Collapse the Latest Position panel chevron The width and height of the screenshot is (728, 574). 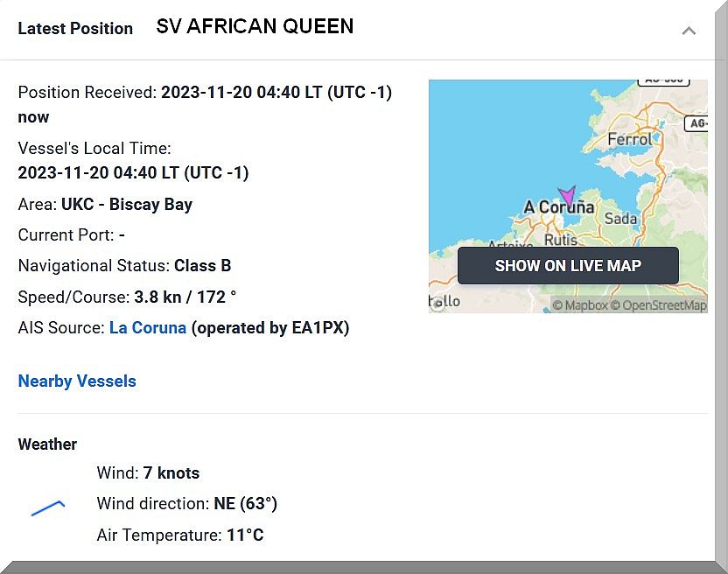point(689,31)
